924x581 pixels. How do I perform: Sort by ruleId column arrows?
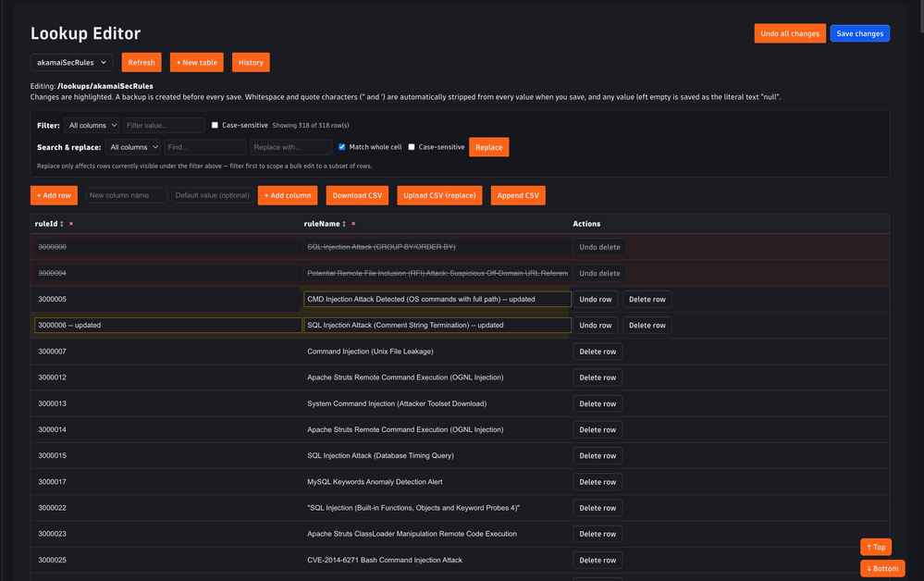point(62,224)
